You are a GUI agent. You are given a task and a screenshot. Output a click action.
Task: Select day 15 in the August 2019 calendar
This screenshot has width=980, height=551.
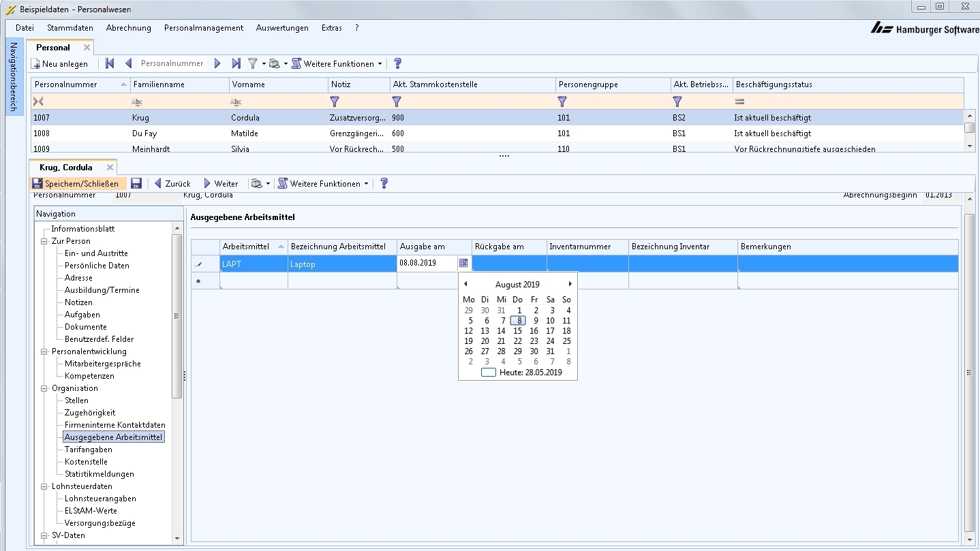pos(517,331)
